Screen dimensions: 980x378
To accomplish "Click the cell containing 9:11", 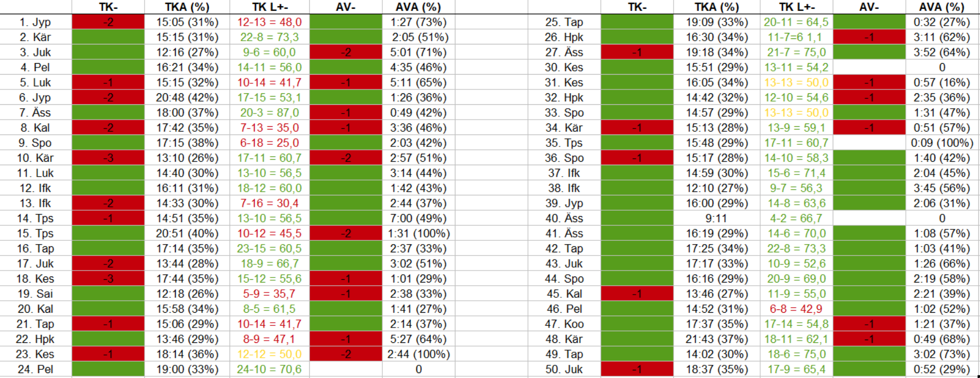I will [x=716, y=218].
